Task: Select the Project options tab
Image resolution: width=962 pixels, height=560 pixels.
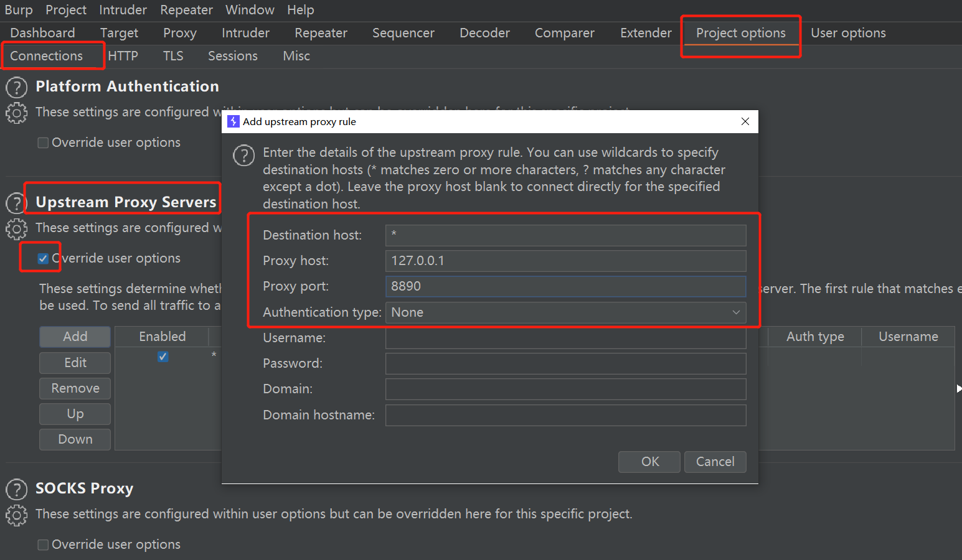Action: [741, 33]
